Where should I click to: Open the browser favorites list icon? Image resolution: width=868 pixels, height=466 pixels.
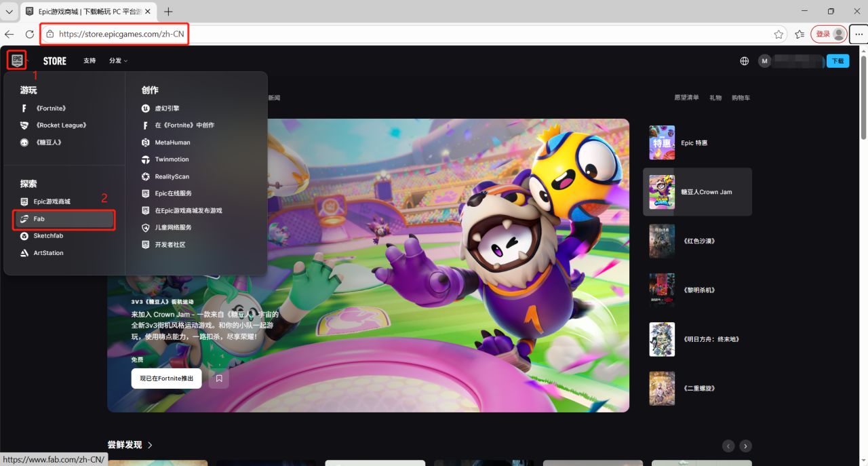click(x=800, y=34)
